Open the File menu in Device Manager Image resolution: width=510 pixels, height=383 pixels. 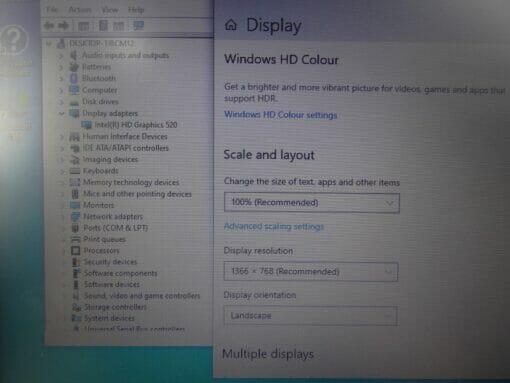52,9
